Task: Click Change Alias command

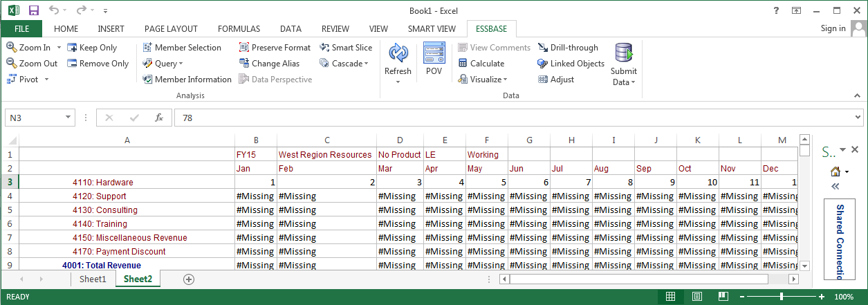Action: [x=269, y=64]
